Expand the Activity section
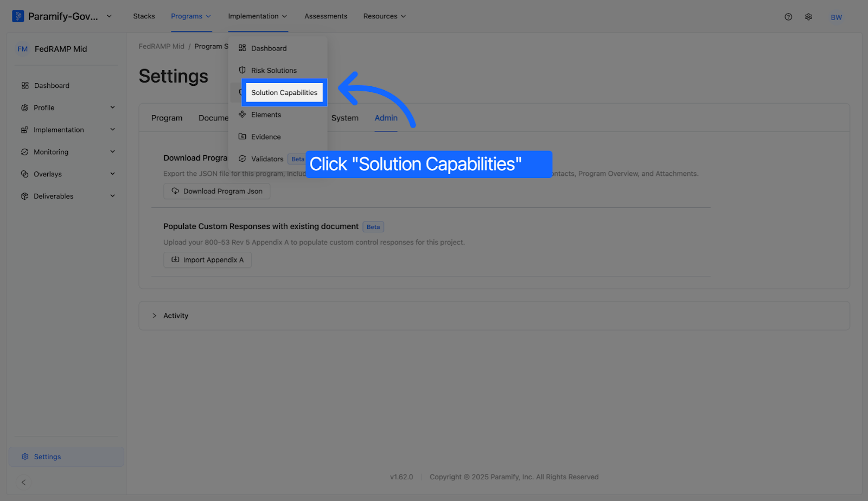 click(154, 316)
